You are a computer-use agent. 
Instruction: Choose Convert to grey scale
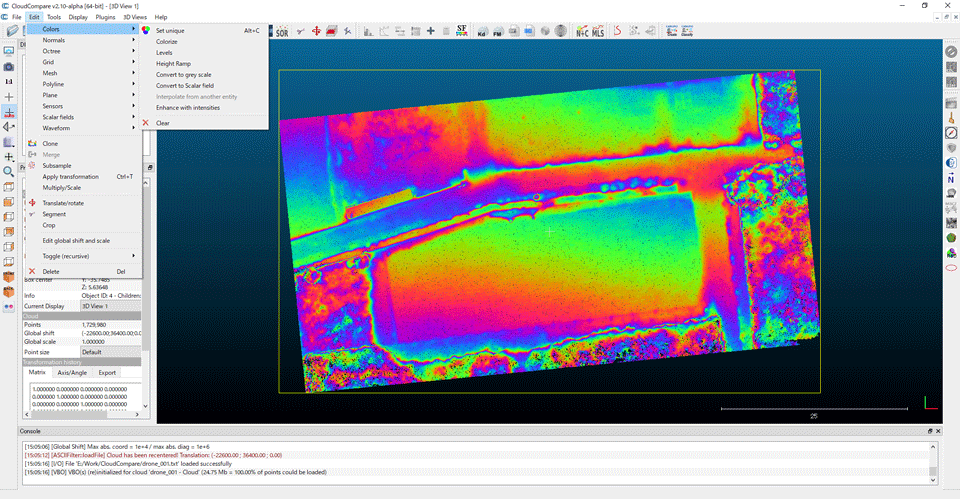[204, 75]
